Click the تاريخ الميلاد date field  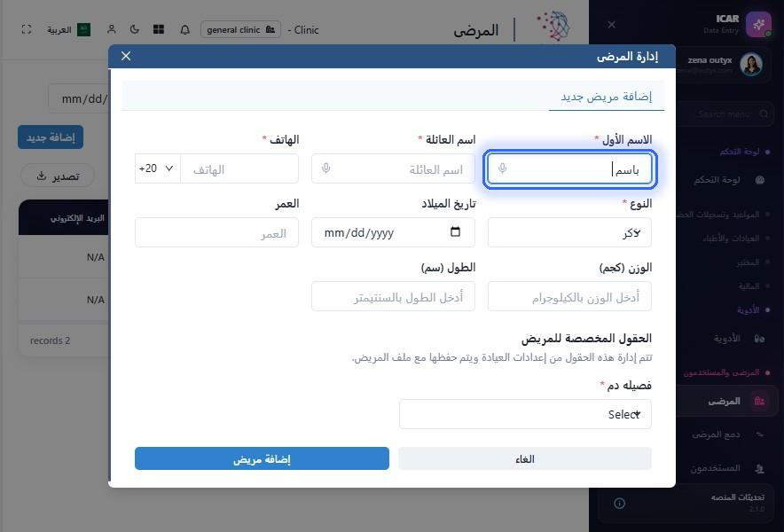click(x=393, y=232)
